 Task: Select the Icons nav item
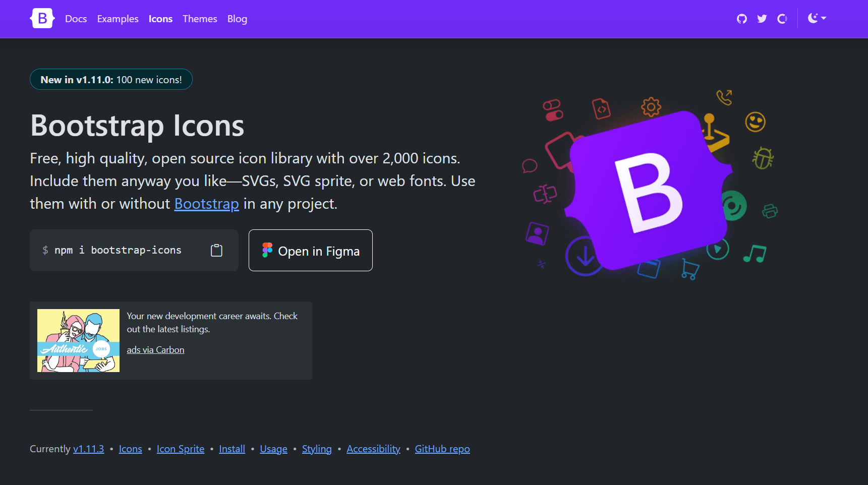click(x=160, y=19)
